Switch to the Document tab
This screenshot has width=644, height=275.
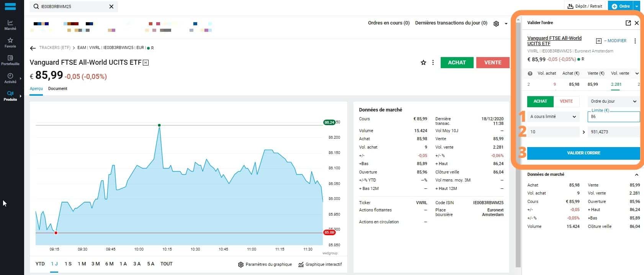pos(58,88)
